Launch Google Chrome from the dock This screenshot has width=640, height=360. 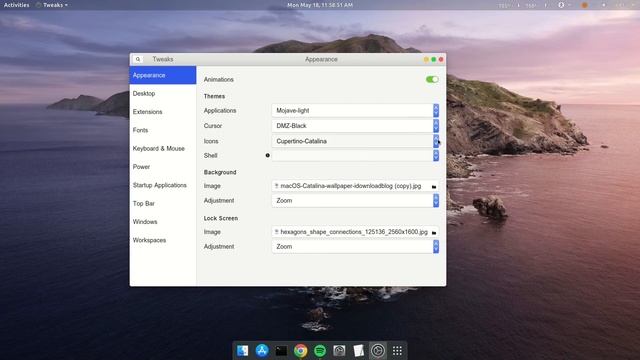coord(300,351)
